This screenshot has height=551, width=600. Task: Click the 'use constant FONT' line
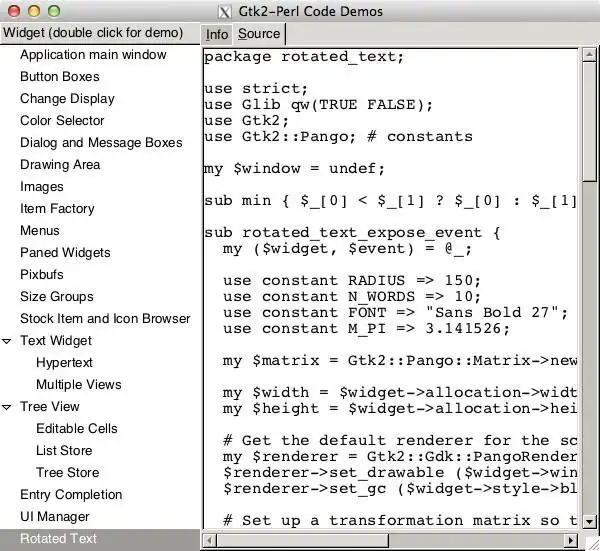(396, 313)
